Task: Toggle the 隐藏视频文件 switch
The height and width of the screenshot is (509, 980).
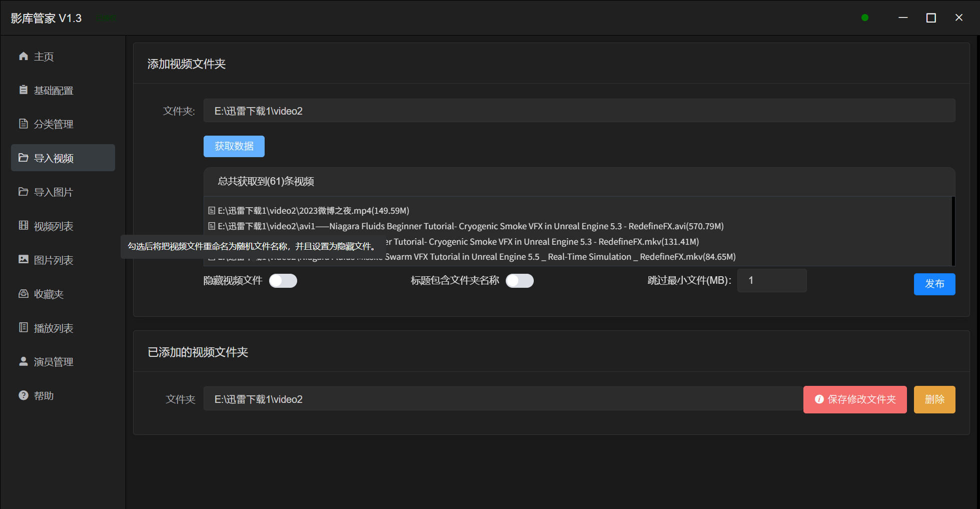Action: (x=283, y=281)
